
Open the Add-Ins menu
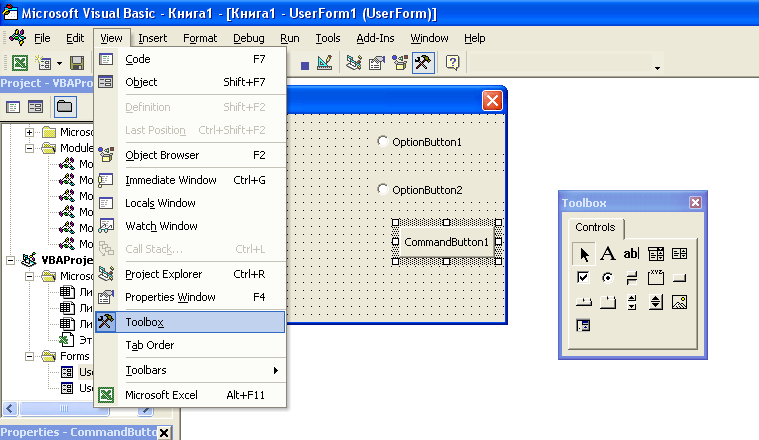click(x=375, y=38)
